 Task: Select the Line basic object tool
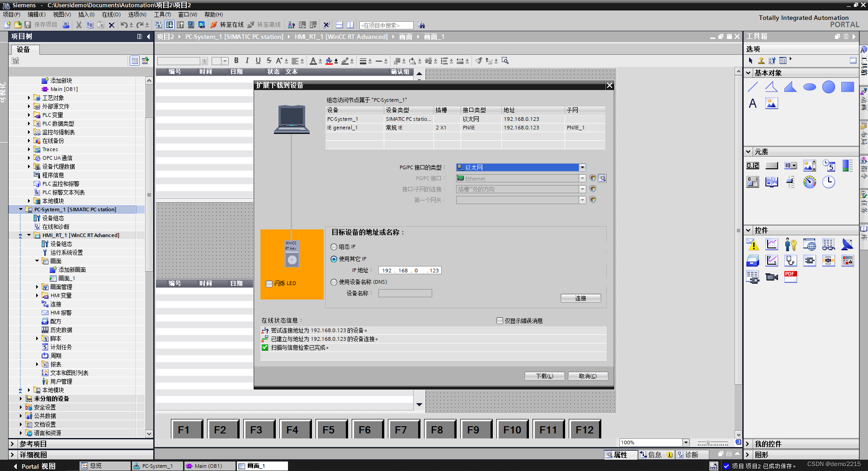click(753, 87)
